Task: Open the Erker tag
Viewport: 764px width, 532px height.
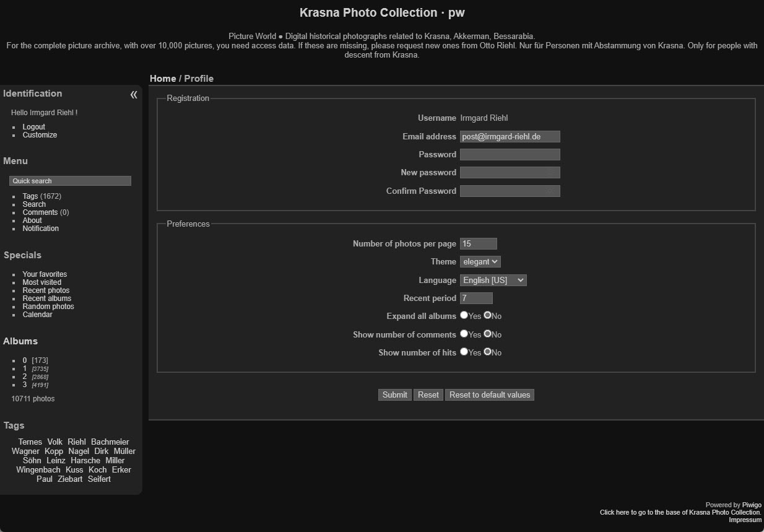Action: pyautogui.click(x=121, y=469)
